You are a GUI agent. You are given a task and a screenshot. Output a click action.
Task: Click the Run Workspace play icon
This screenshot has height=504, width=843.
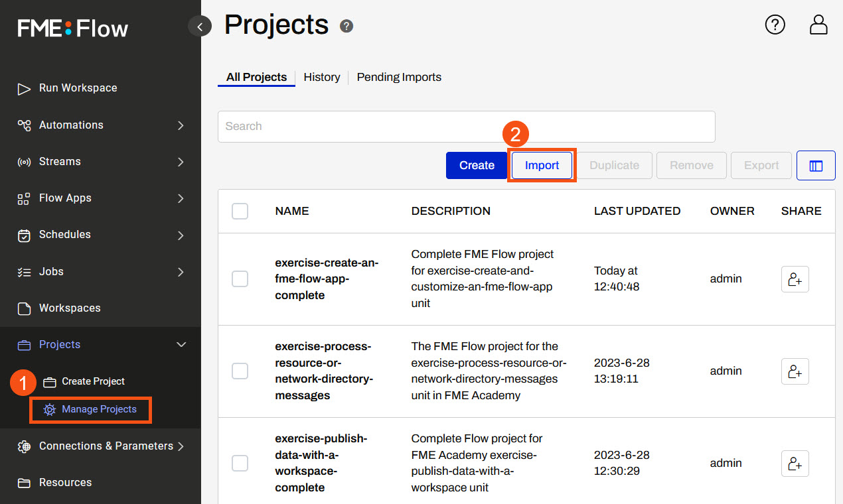click(x=24, y=89)
